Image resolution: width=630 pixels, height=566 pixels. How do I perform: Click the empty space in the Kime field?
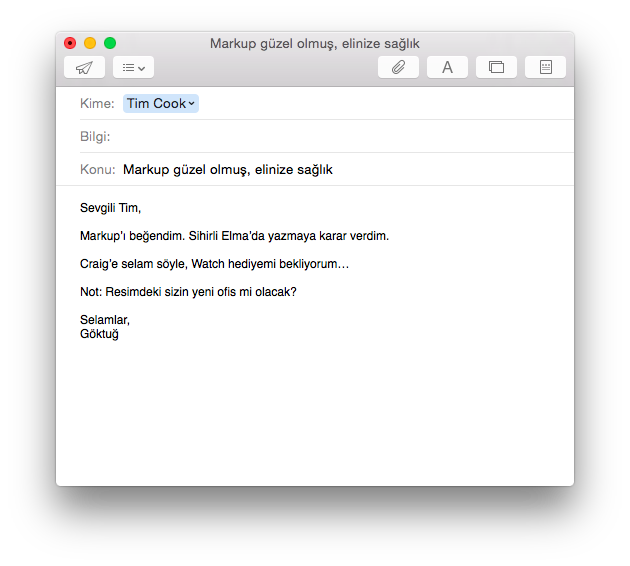tap(380, 103)
